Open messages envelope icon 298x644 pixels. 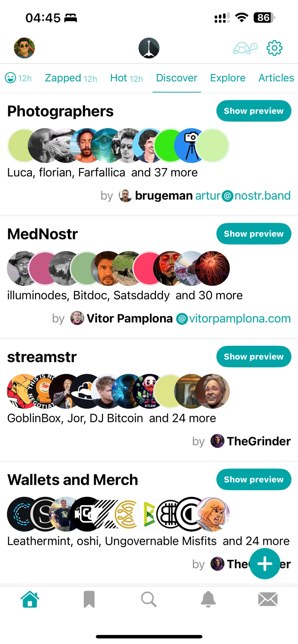coord(268,599)
